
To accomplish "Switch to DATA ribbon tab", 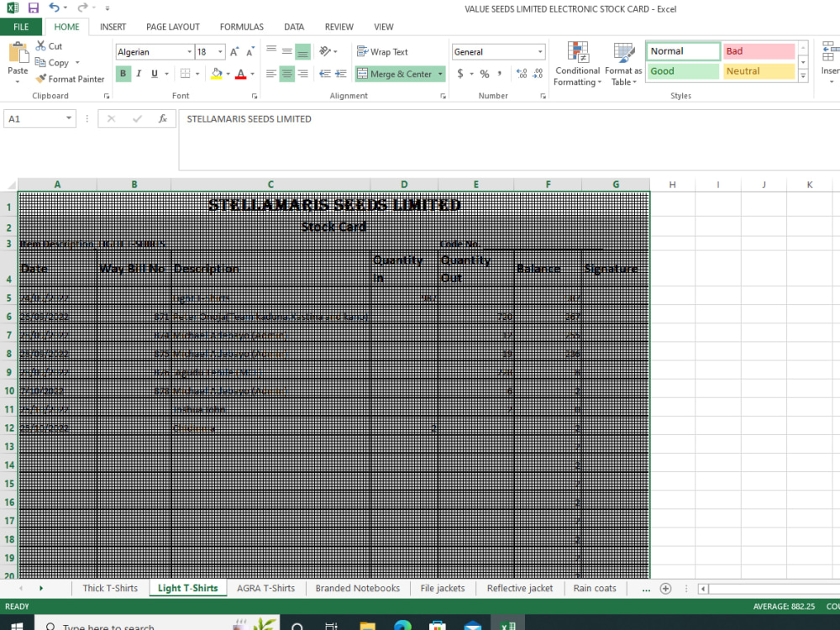I will click(x=294, y=27).
